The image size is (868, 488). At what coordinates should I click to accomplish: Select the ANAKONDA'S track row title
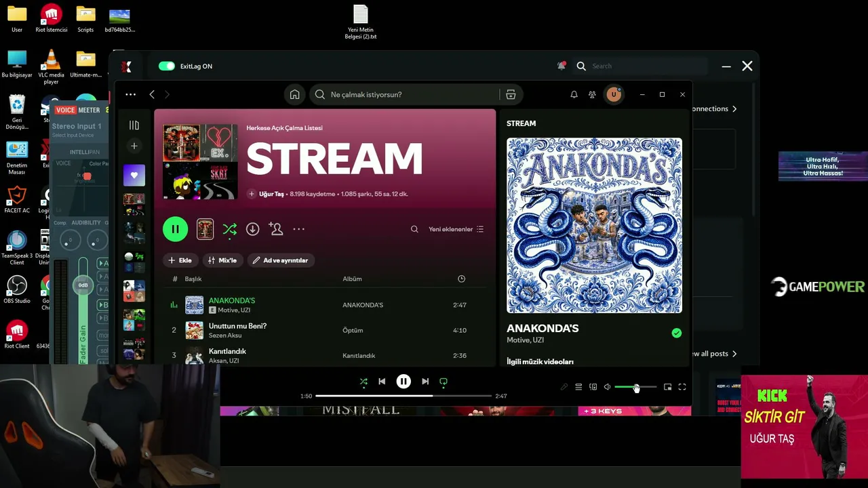(x=232, y=300)
